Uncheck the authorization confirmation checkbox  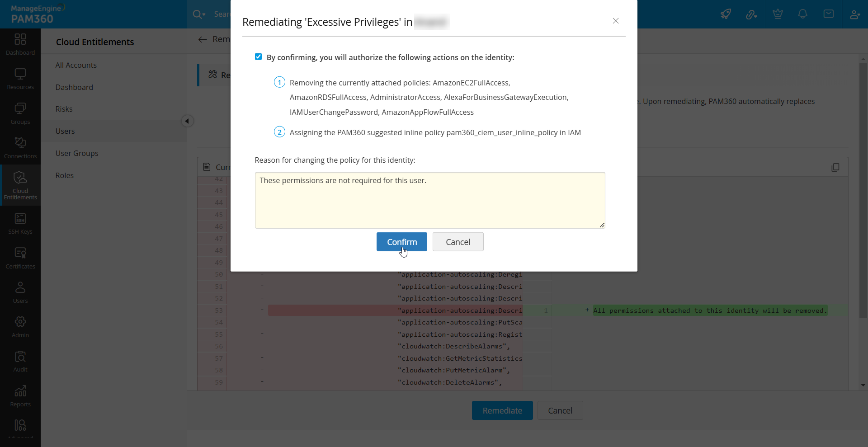tap(258, 57)
